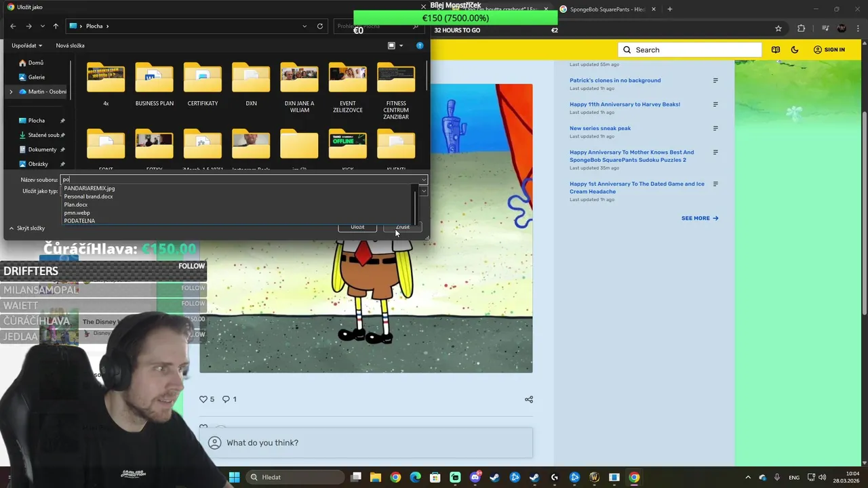
Task: Open the Dated Game anniversary post
Action: coord(637,187)
